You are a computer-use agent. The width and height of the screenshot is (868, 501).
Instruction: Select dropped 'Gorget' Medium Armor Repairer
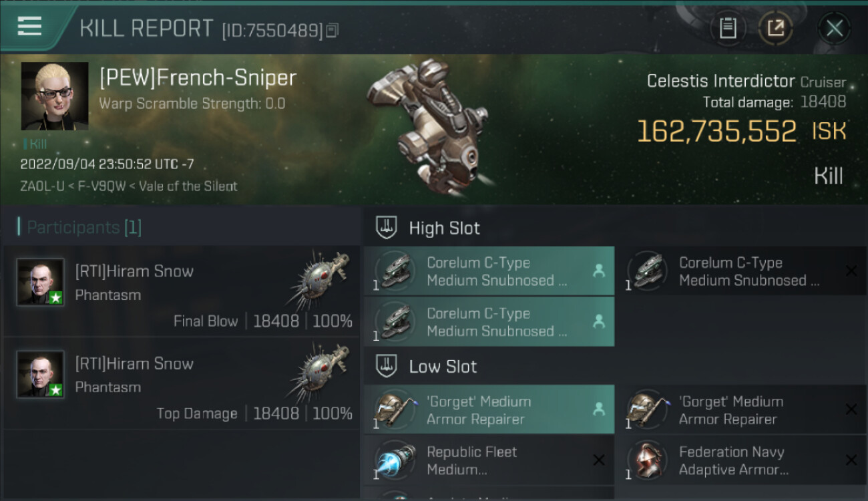(489, 410)
